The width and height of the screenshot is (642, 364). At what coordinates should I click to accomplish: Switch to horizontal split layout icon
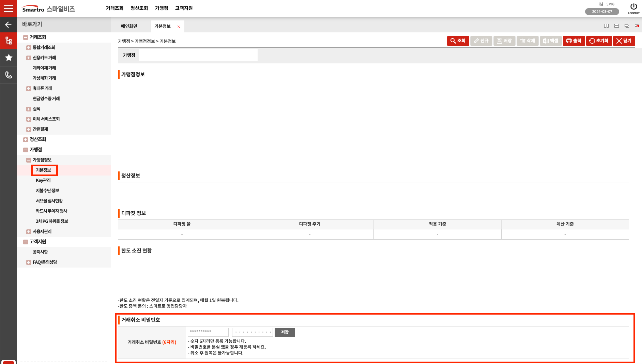(x=616, y=26)
